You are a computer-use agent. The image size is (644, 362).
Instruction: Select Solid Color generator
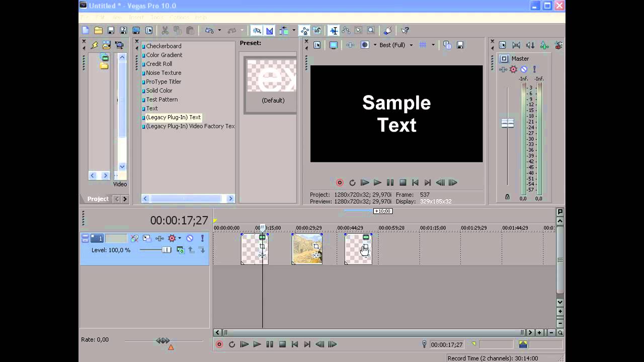pyautogui.click(x=159, y=90)
